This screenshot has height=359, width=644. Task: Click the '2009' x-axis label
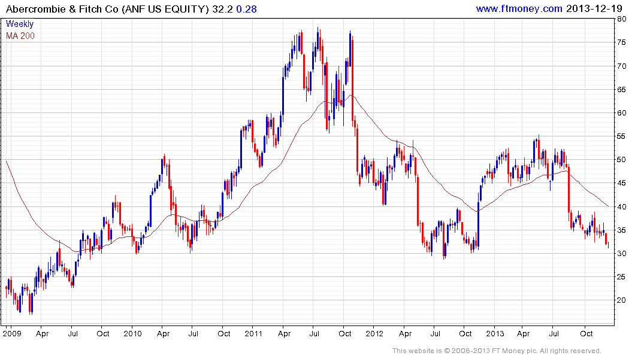tap(12, 333)
